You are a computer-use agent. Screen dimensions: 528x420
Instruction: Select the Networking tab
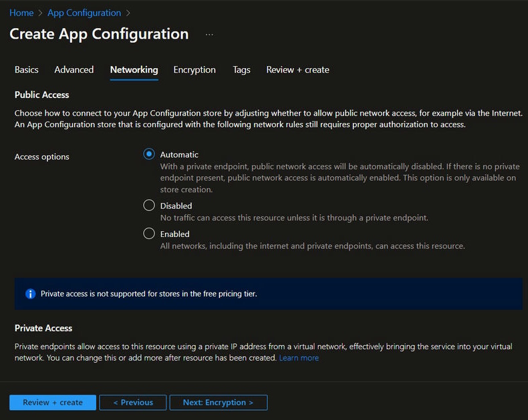click(134, 69)
